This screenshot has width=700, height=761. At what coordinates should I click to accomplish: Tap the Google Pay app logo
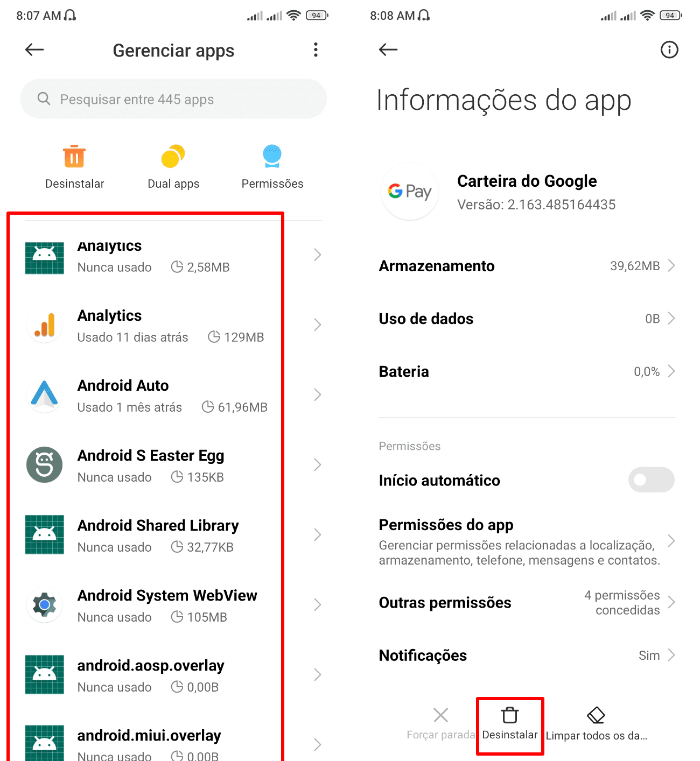pos(410,191)
